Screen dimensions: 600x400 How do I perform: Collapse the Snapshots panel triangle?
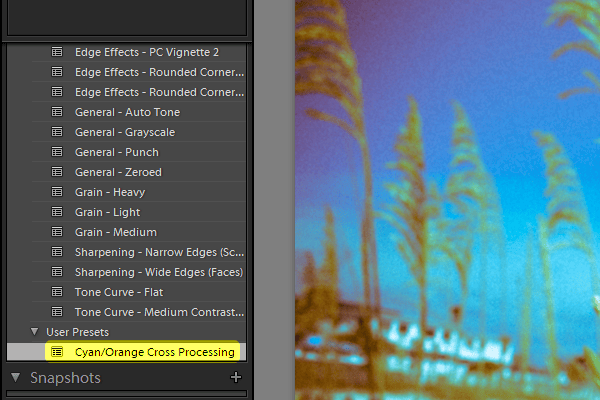15,377
